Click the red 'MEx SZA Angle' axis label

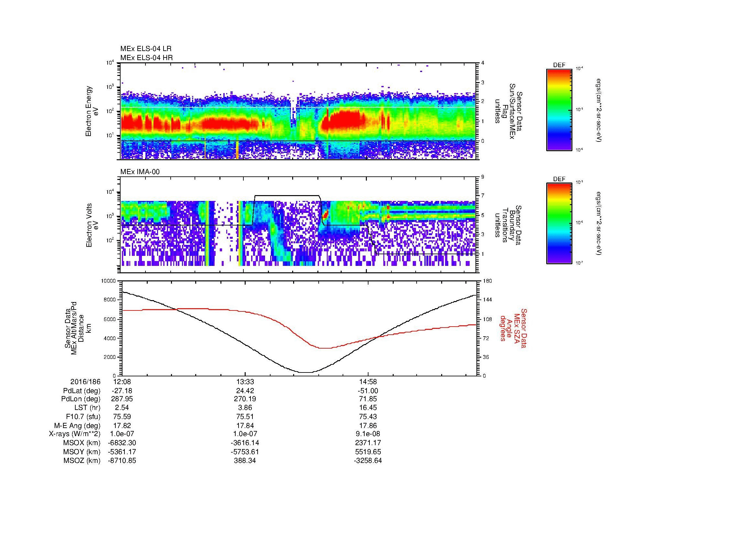coord(513,328)
